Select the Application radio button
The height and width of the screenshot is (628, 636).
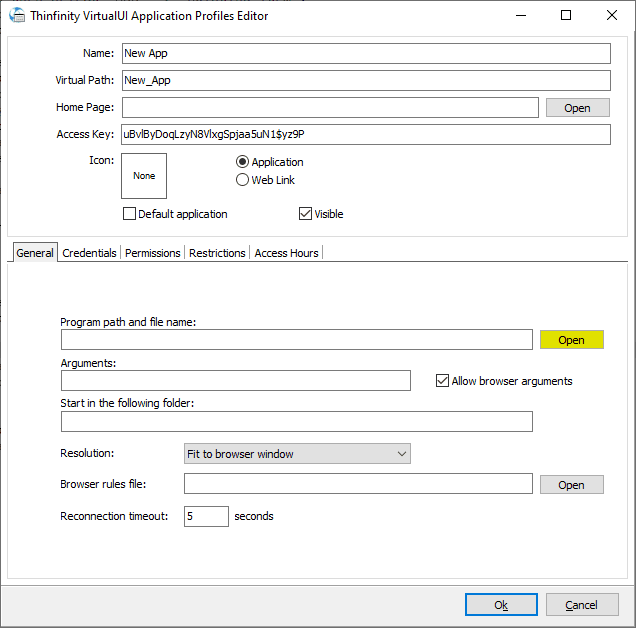(x=242, y=162)
